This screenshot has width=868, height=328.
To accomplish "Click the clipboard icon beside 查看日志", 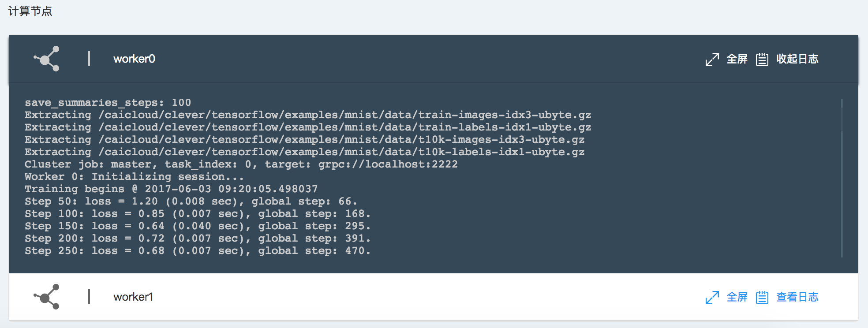I will [x=762, y=297].
